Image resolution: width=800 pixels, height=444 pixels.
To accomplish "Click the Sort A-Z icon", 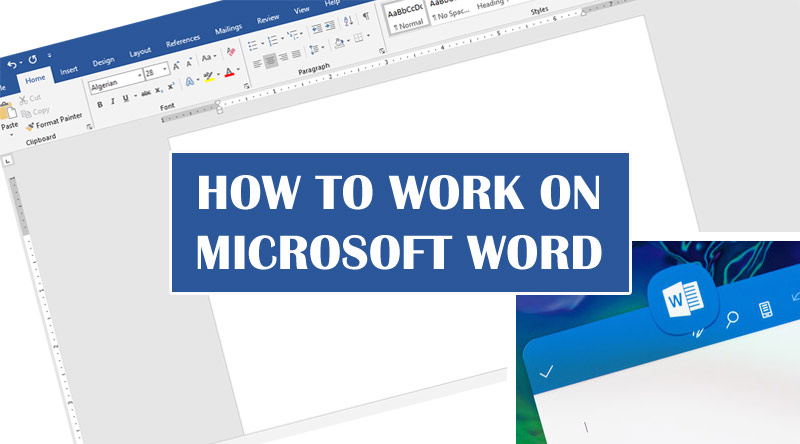I will (x=348, y=21).
